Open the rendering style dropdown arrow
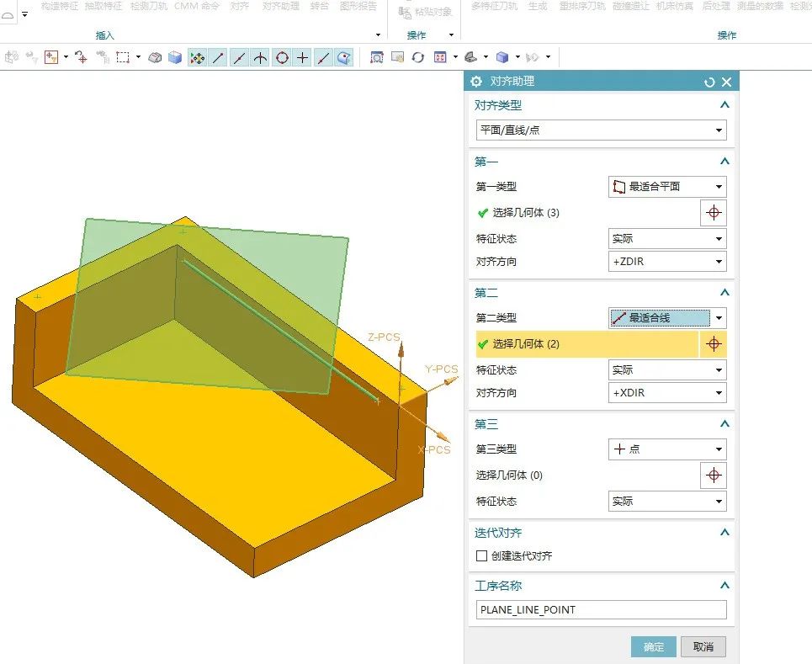 pos(486,57)
